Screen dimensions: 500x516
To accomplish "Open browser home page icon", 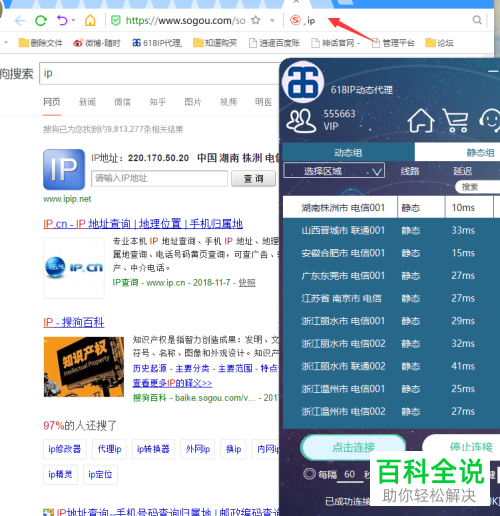I will point(90,20).
